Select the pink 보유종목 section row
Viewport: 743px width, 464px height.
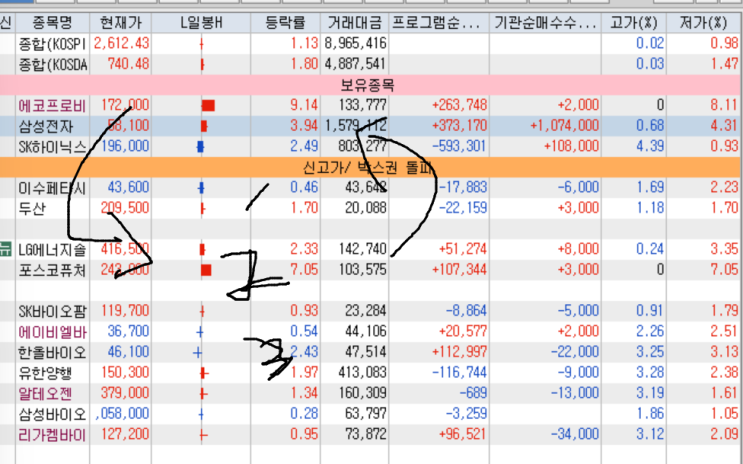tap(371, 85)
